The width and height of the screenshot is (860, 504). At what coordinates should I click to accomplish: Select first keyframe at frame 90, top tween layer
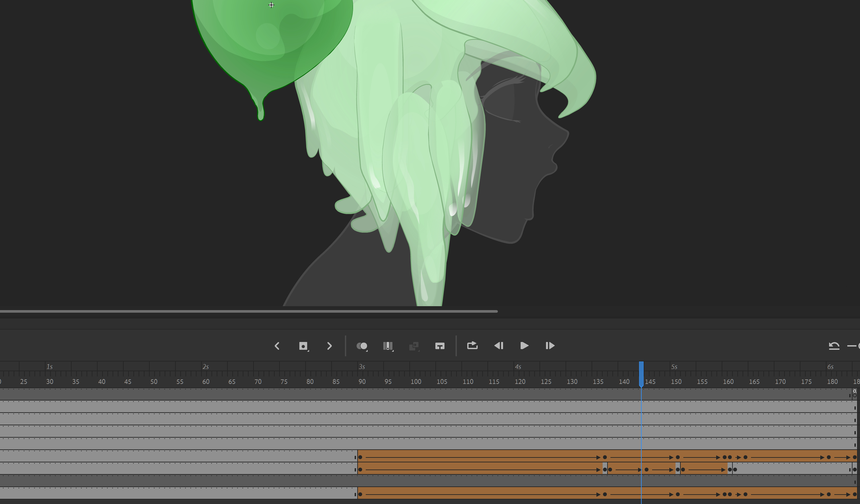coord(360,457)
